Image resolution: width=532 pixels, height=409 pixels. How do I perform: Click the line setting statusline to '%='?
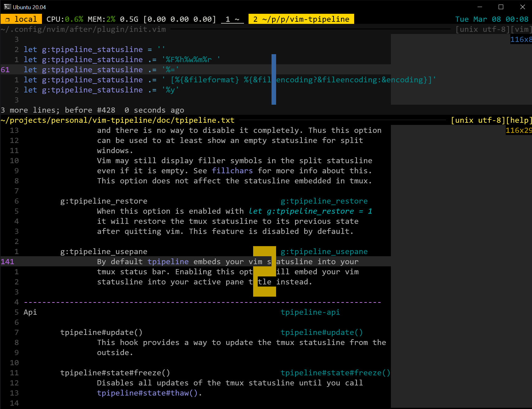(101, 69)
